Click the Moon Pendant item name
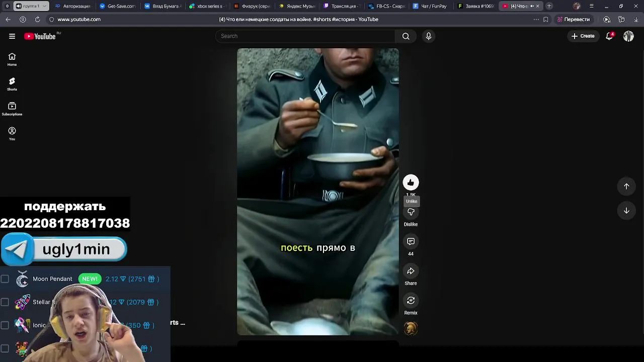This screenshot has height=362, width=644. click(x=52, y=279)
